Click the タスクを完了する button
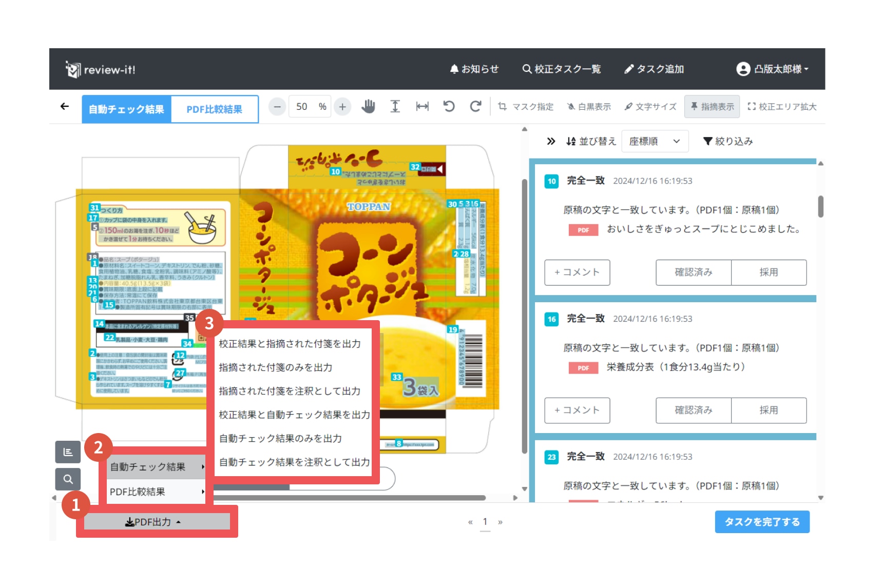Viewport: 883px width, 588px height. (762, 522)
